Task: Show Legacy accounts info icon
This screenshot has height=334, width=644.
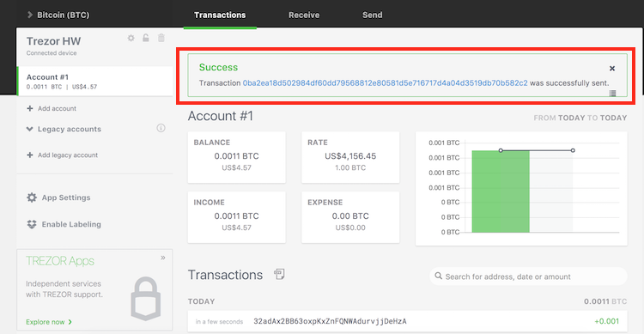Action: [161, 128]
